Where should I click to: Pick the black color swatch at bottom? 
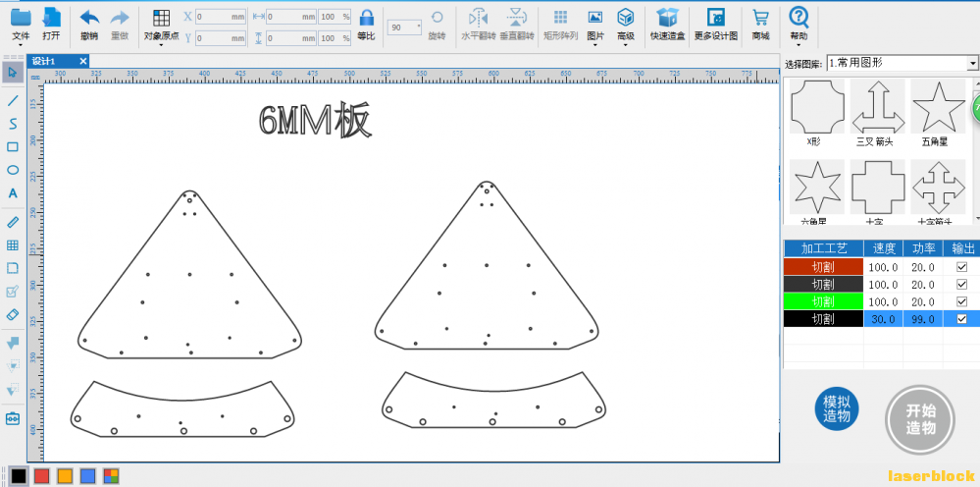tap(19, 476)
